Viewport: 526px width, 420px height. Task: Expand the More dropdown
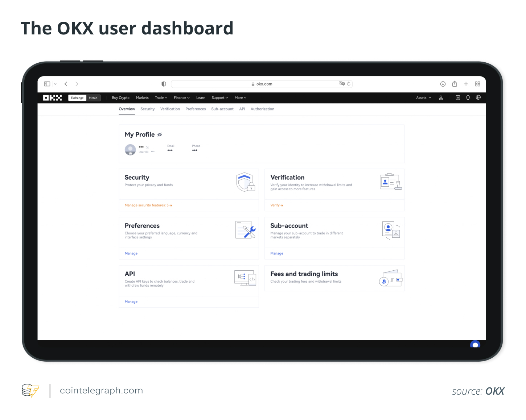[x=241, y=98]
